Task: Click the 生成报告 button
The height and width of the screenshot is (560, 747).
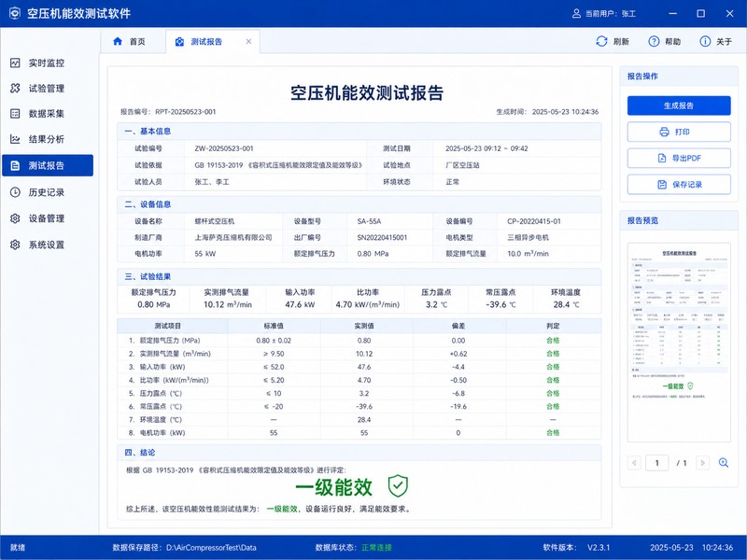Action: point(679,105)
